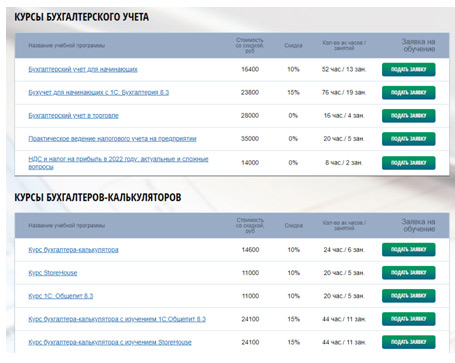Screen dimensions: 455x363
Task: Click duration '24 час./ 6 зан.'
Action: coord(344,250)
